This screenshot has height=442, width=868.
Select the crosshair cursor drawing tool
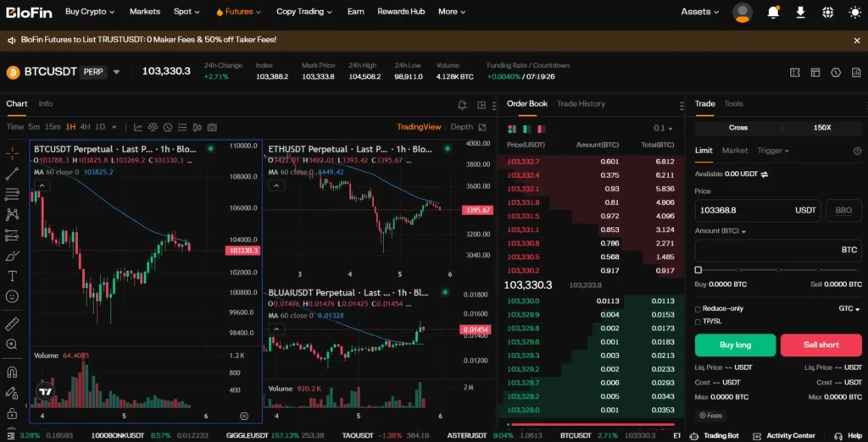pos(12,154)
